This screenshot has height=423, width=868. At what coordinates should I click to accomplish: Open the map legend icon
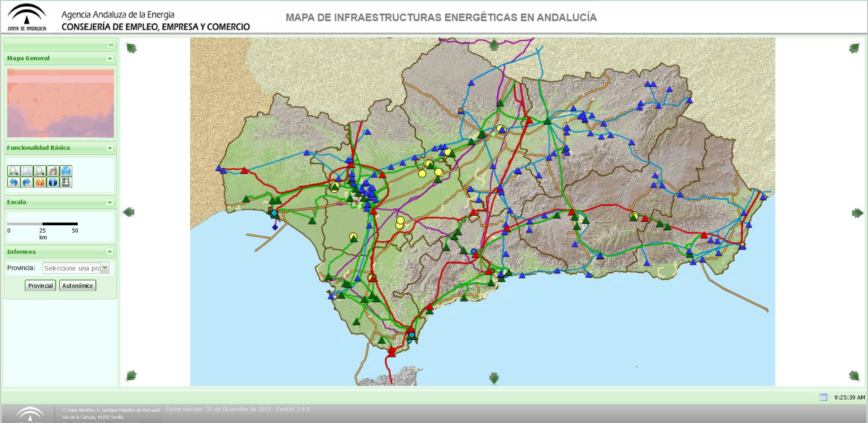coord(66,182)
